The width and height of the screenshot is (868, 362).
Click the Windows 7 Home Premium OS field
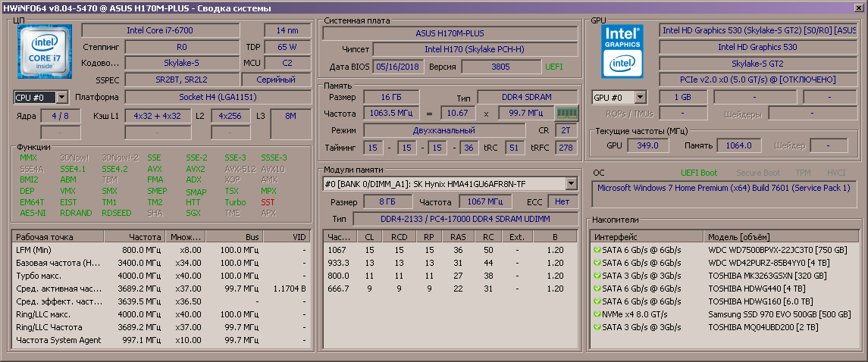724,188
